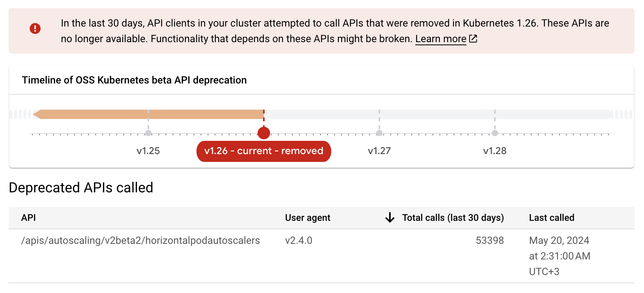The width and height of the screenshot is (644, 293).
Task: Click the v1.25 version label
Action: (148, 151)
